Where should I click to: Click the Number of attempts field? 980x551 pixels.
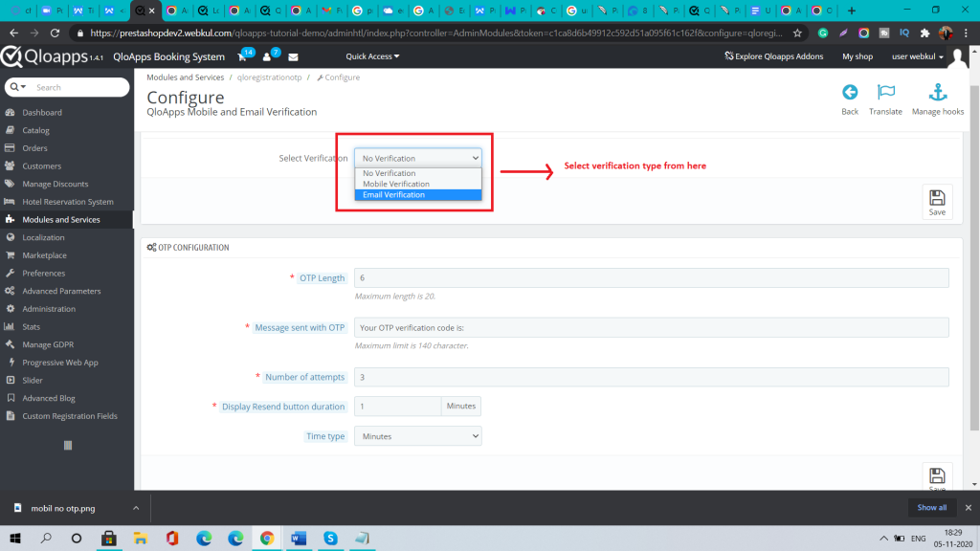[651, 377]
